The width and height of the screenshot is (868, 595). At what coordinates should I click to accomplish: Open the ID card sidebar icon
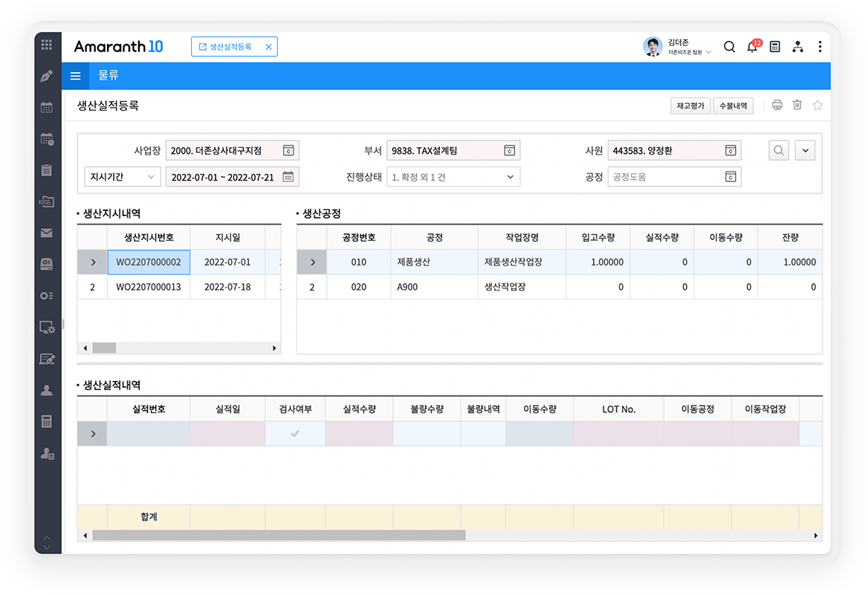[x=47, y=264]
